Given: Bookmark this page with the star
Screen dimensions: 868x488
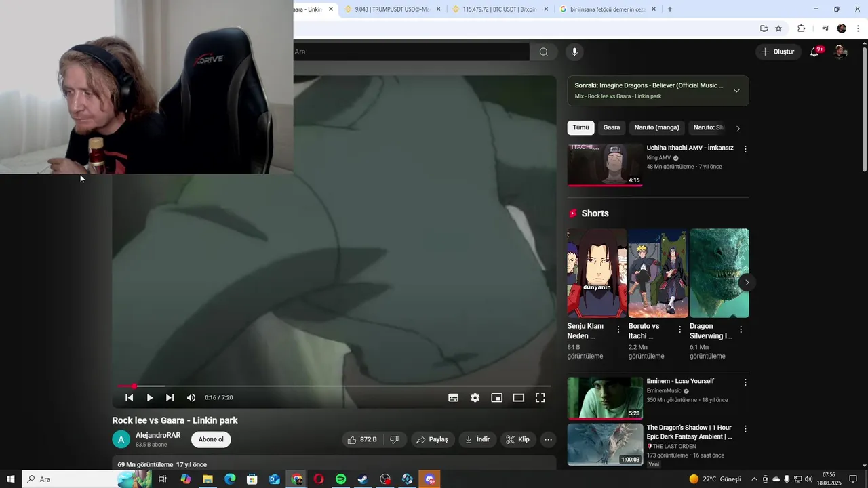Looking at the screenshot, I should click(x=778, y=28).
